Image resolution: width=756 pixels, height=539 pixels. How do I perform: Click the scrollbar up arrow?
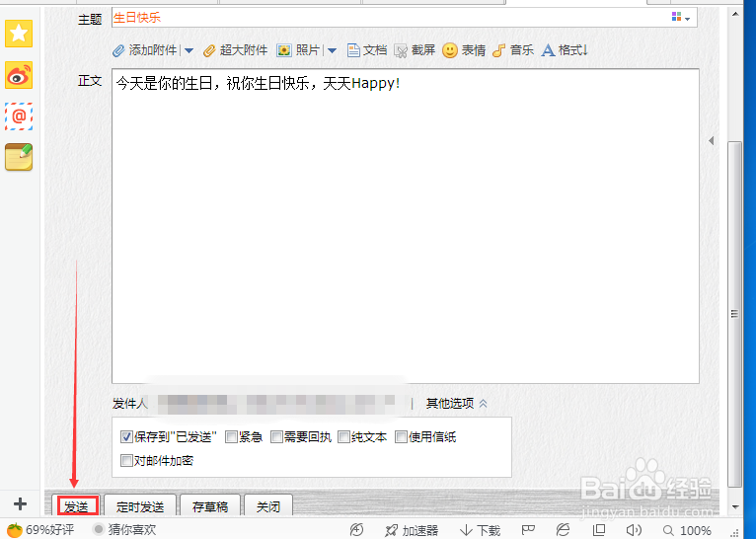[735, 14]
